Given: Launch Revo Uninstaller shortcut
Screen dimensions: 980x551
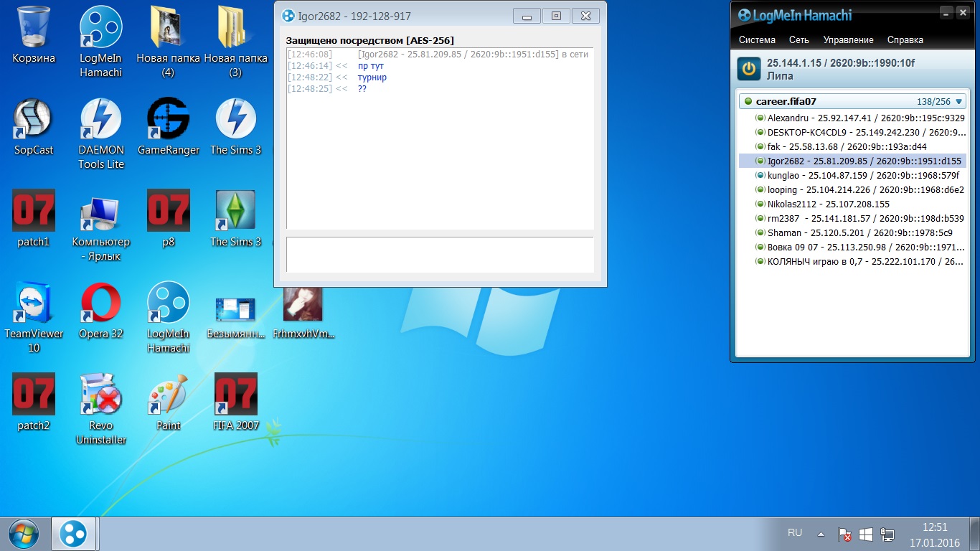Looking at the screenshot, I should click(x=100, y=410).
